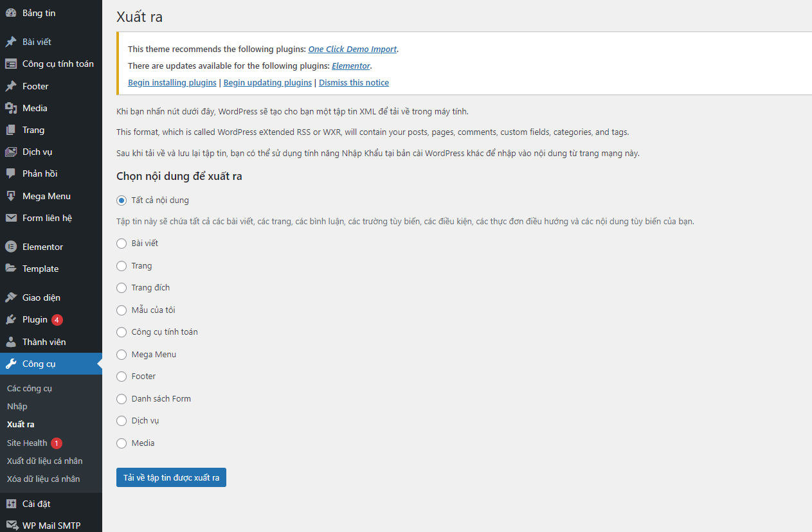Click the Elementor logo icon in sidebar
The width and height of the screenshot is (812, 532).
pos(11,247)
